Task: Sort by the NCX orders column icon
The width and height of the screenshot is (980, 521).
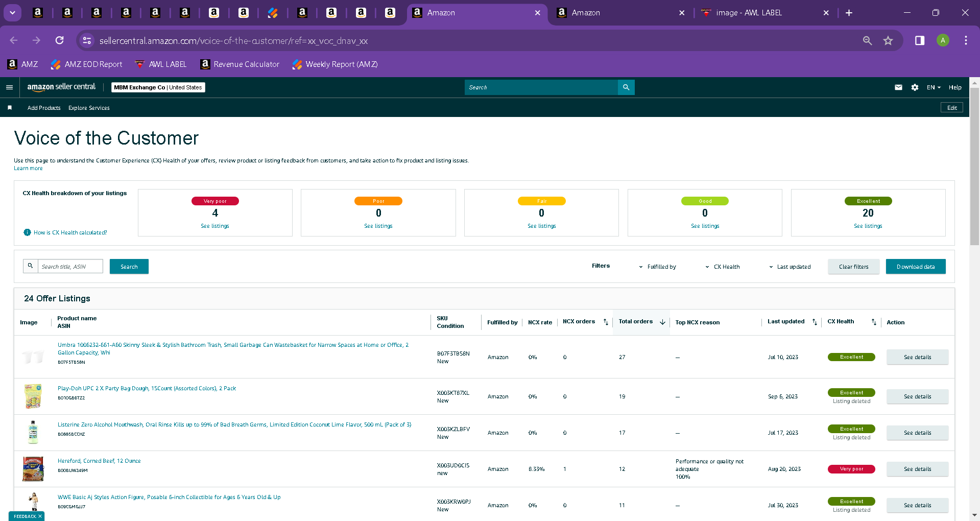Action: pos(606,322)
